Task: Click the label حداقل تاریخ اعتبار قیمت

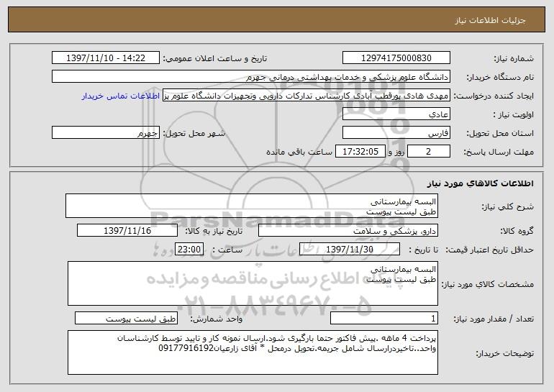Action: [x=489, y=250]
